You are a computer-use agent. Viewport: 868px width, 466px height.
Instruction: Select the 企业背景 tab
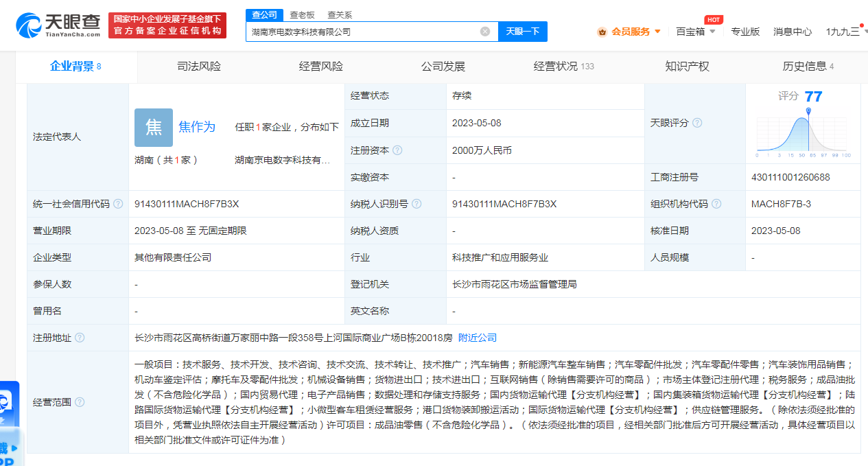click(x=75, y=67)
